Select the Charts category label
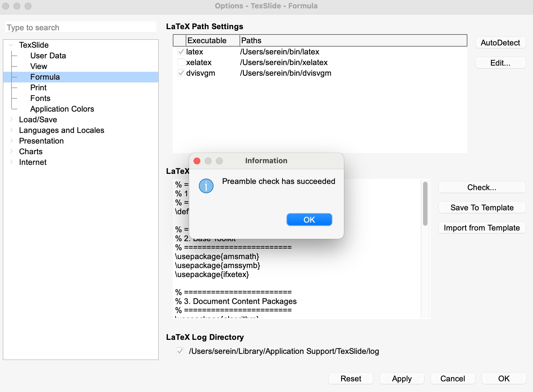This screenshot has width=533, height=392. (x=31, y=151)
